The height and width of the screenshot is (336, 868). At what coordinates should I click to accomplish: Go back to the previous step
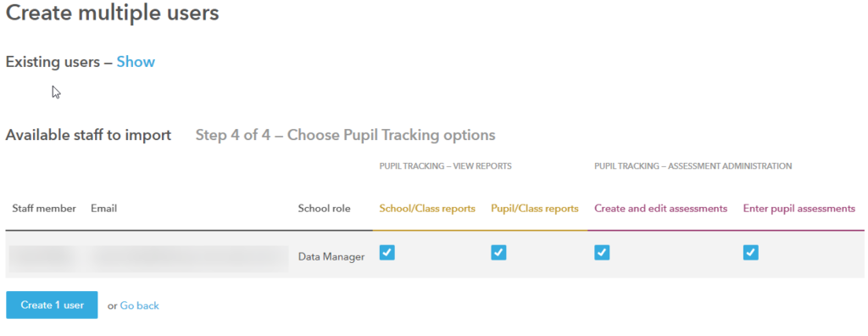[140, 305]
